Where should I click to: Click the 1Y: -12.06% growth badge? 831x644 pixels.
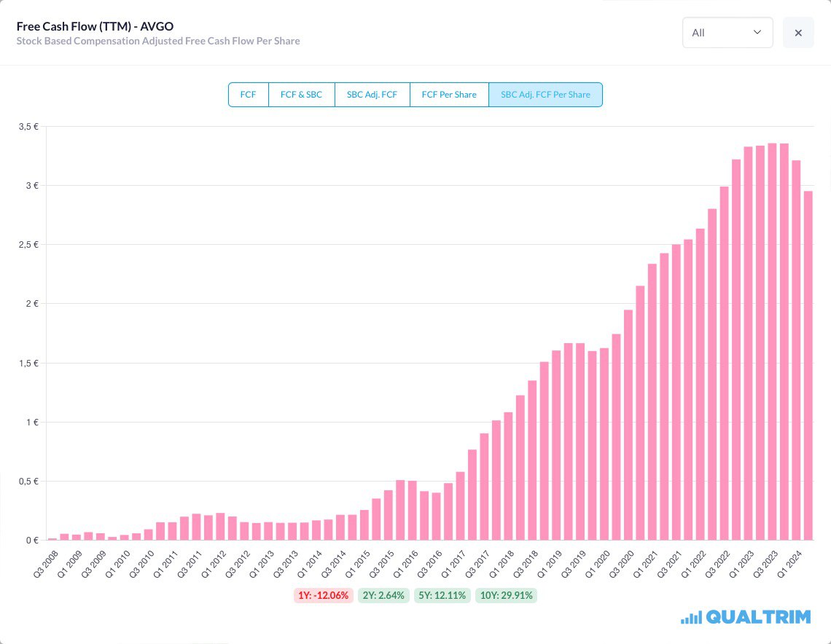point(324,595)
